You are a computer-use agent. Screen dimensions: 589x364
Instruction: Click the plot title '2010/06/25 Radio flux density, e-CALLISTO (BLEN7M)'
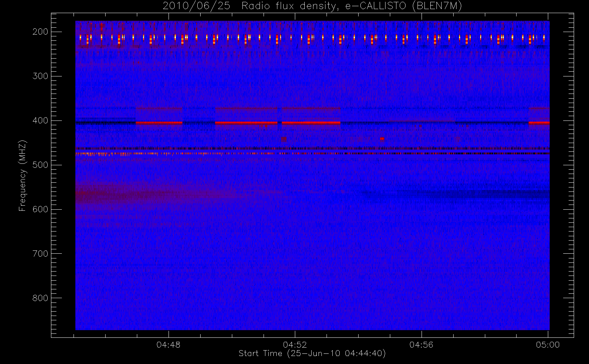(x=312, y=6)
